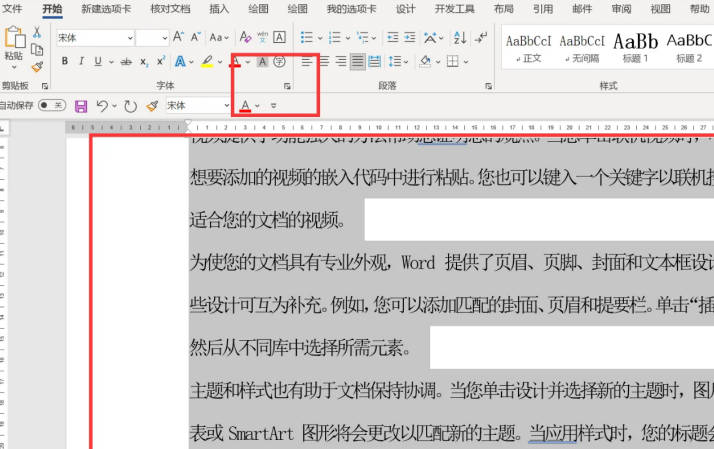Open the Aa change case dropdown
This screenshot has width=714, height=449.
click(x=219, y=37)
